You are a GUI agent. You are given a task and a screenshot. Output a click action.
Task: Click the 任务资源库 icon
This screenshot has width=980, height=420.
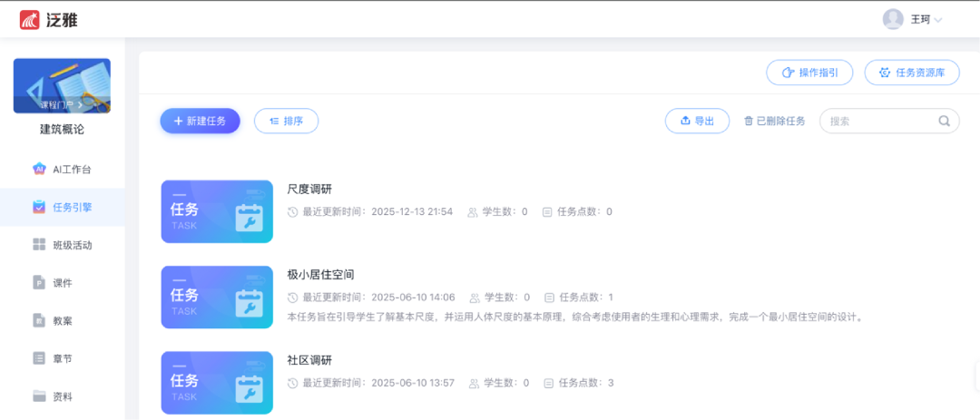(885, 73)
